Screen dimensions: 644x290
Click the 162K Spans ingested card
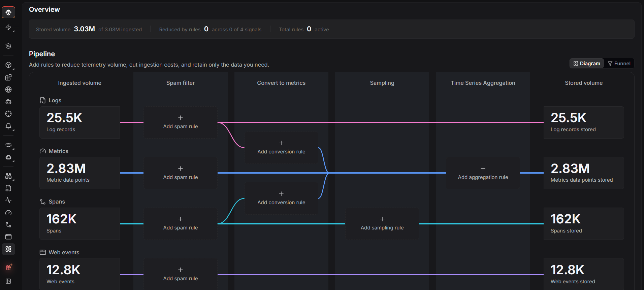point(79,224)
